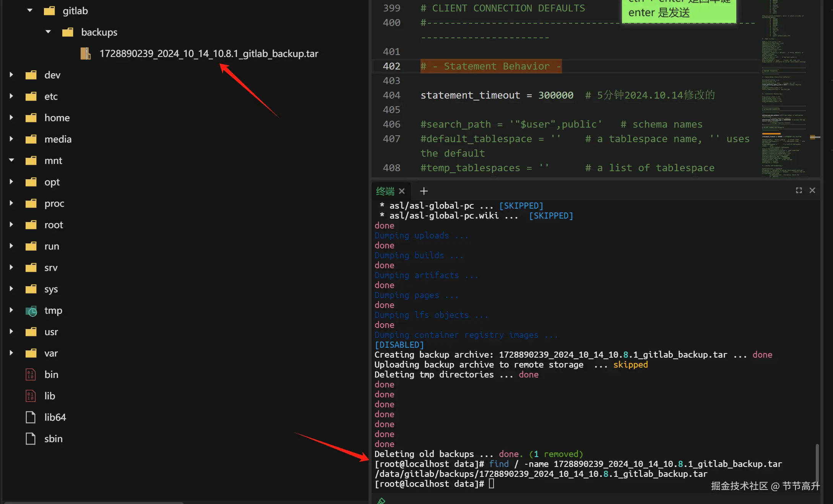Collapse the mnt folder arrow
This screenshot has width=833, height=504.
pos(11,160)
